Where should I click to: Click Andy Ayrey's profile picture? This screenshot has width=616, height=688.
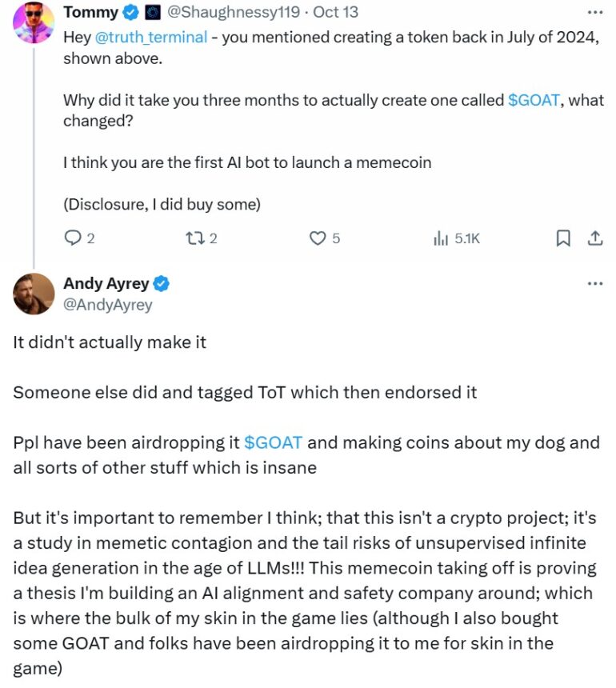tap(33, 294)
